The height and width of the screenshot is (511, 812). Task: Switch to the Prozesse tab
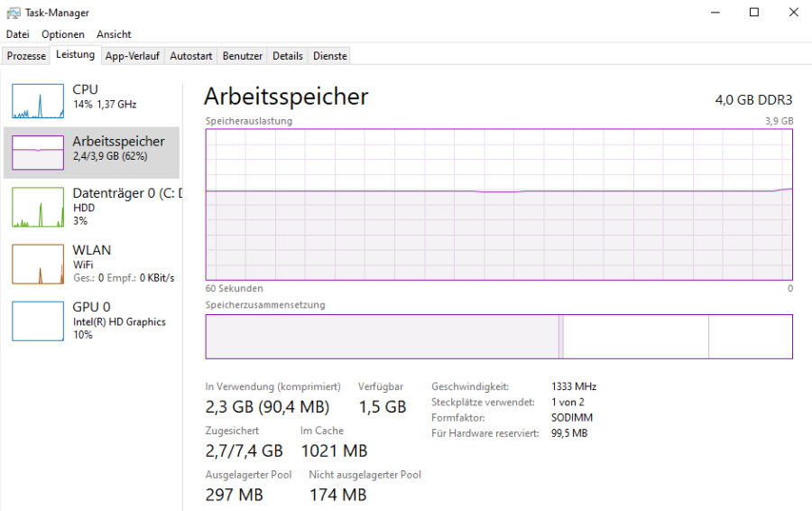point(26,56)
